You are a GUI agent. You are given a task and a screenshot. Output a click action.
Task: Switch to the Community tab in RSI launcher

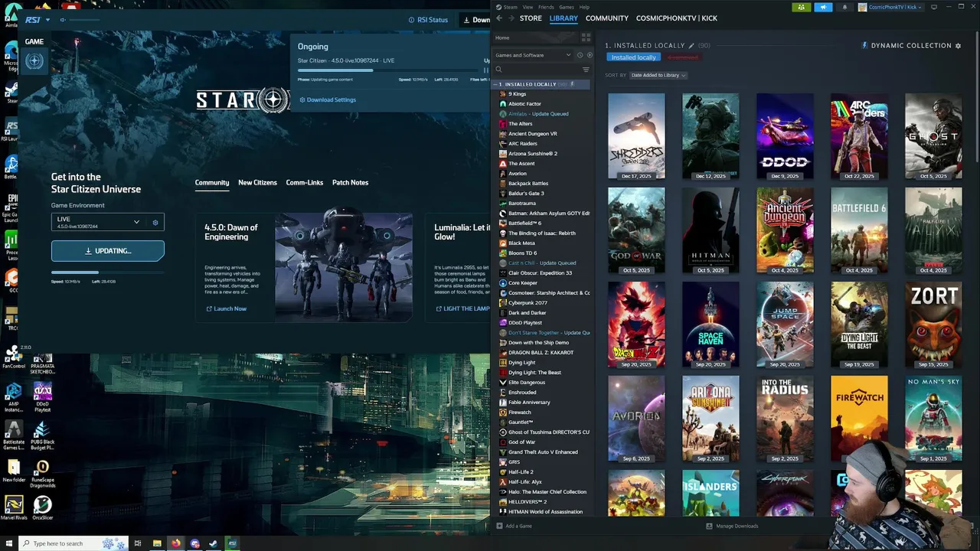click(x=212, y=183)
